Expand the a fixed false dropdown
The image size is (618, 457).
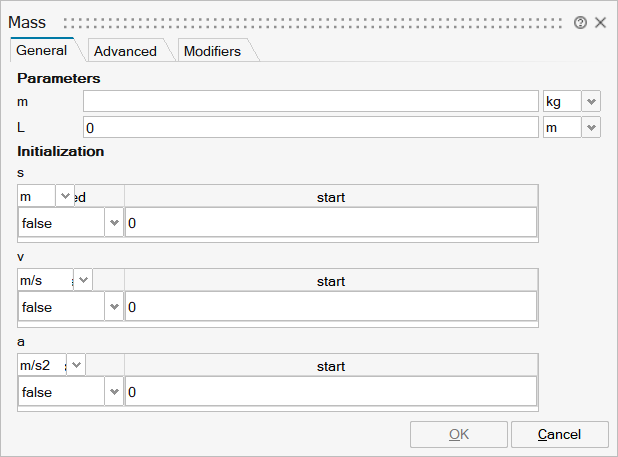coord(113,392)
